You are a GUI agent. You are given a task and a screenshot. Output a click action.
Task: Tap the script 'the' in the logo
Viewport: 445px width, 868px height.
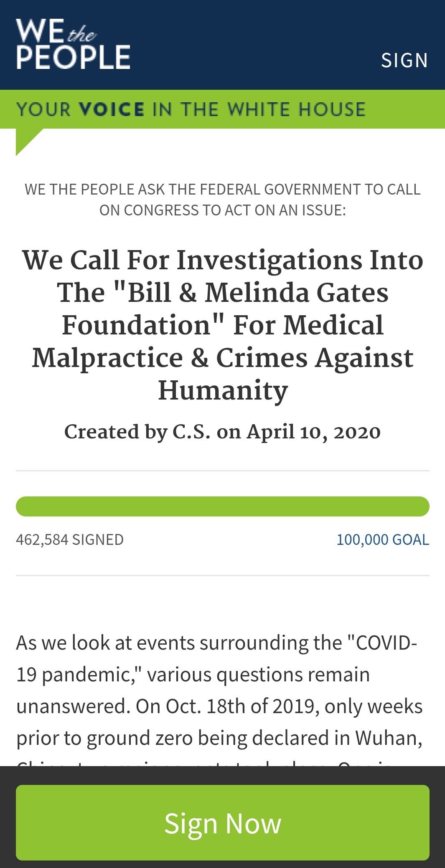click(x=82, y=34)
